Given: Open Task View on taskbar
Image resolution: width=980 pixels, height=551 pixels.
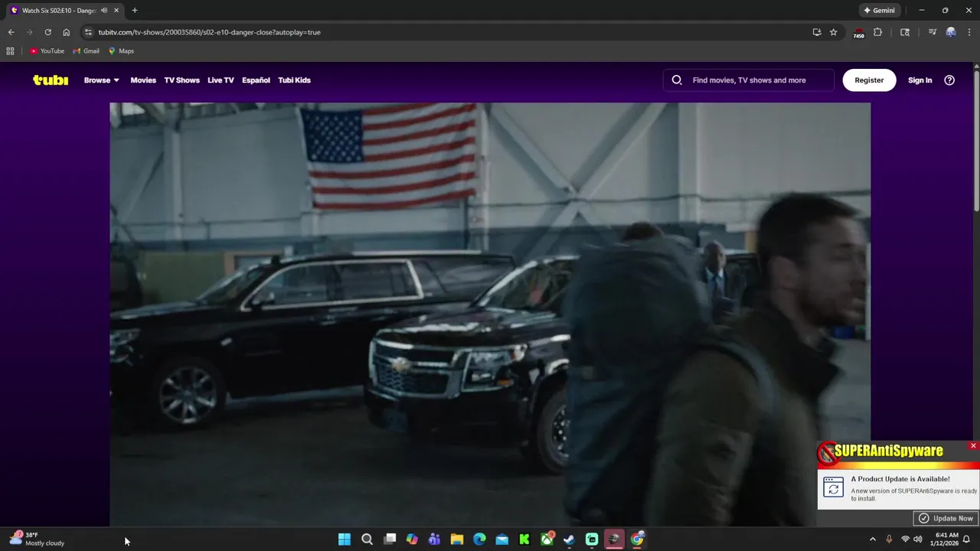Looking at the screenshot, I should pos(390,540).
